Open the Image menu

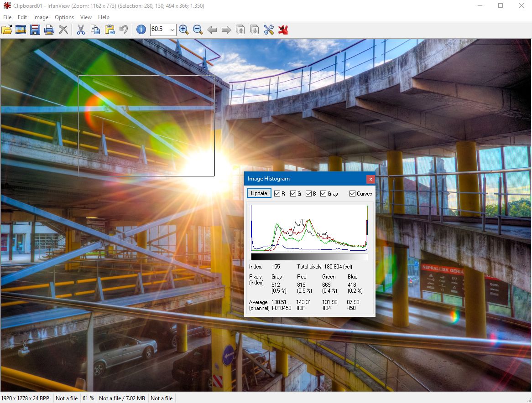click(x=41, y=17)
